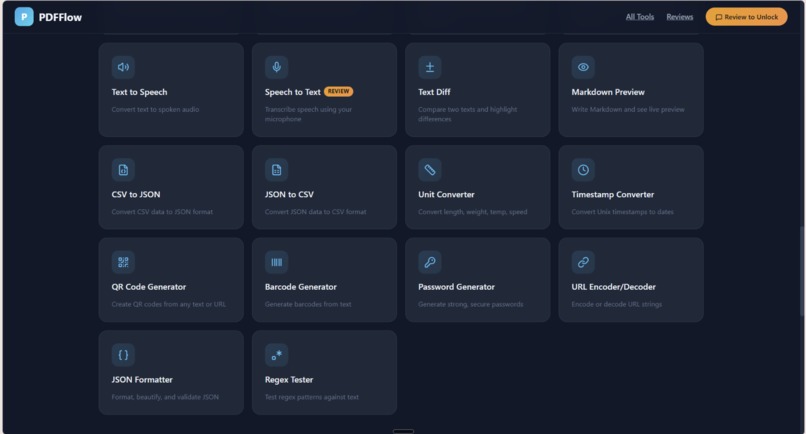
Task: Click 'Compare two texts and highlight differences'
Action: [x=468, y=114]
